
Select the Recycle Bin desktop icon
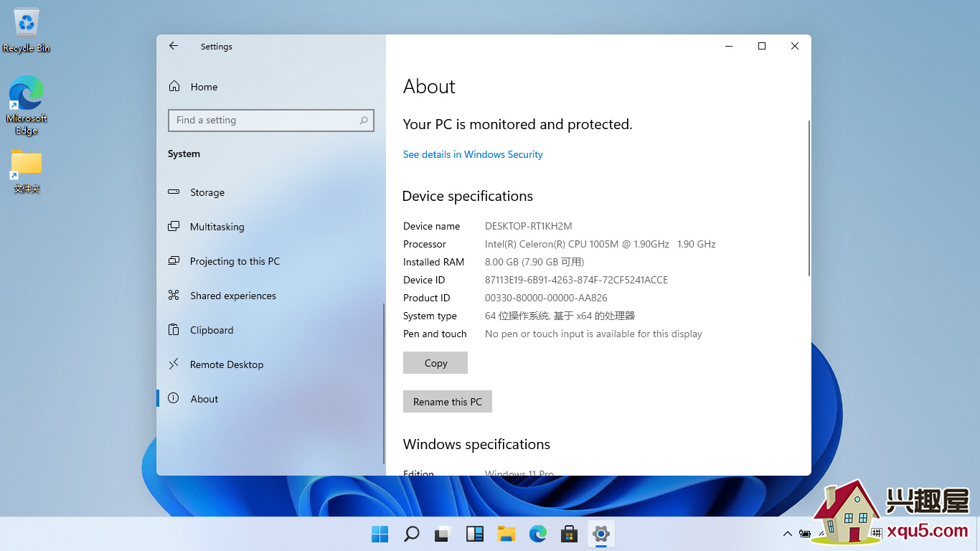coord(27,30)
